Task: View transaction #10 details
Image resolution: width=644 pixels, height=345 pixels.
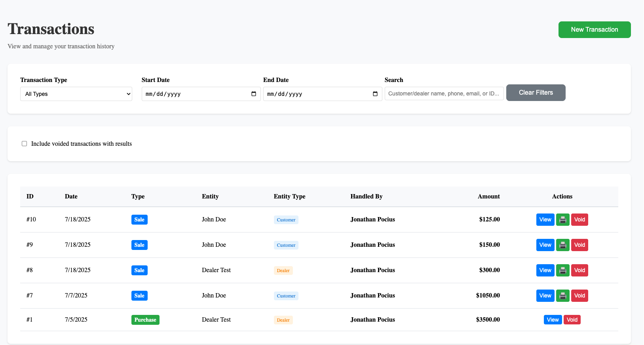Action: coord(545,219)
